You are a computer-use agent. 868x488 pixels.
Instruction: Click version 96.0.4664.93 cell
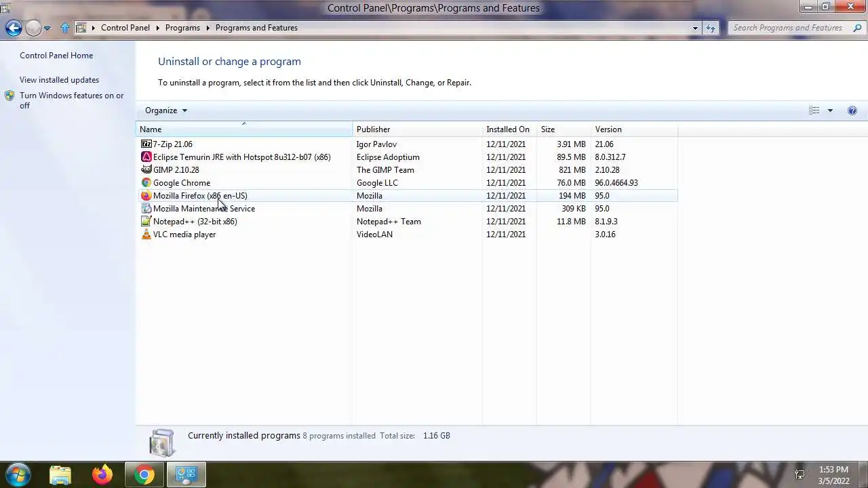tap(616, 182)
